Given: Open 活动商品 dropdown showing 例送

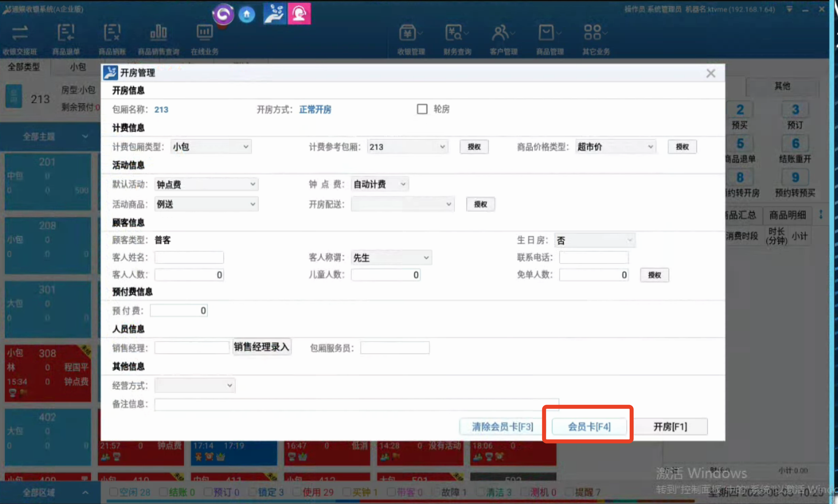Looking at the screenshot, I should click(x=206, y=204).
